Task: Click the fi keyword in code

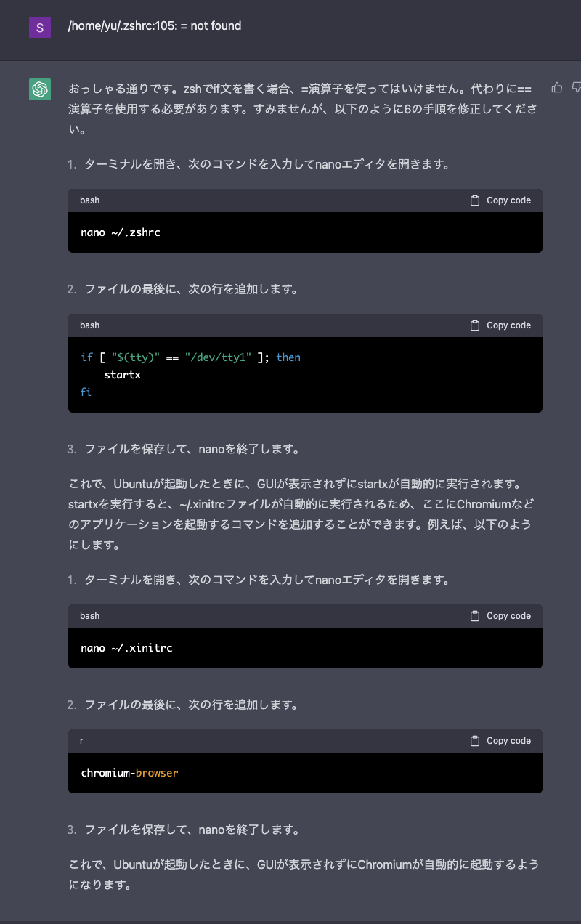Action: [86, 392]
